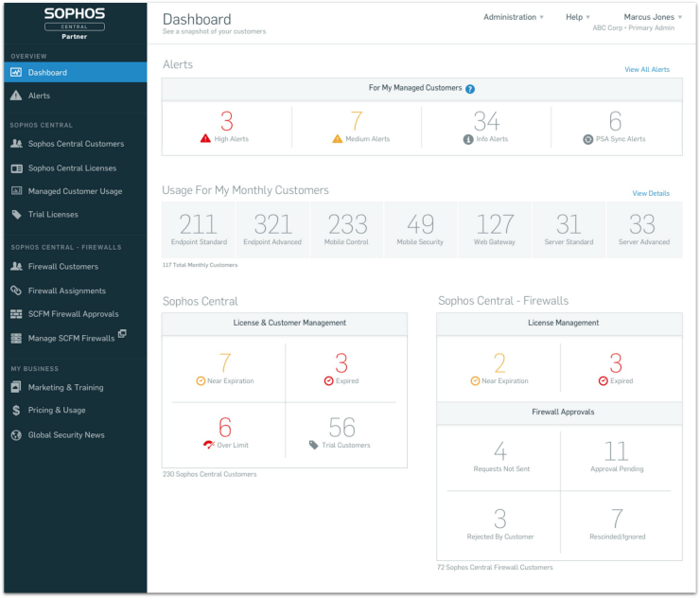Click the Sophos Central Customers people icon
This screenshot has height=598, width=700.
(x=16, y=144)
